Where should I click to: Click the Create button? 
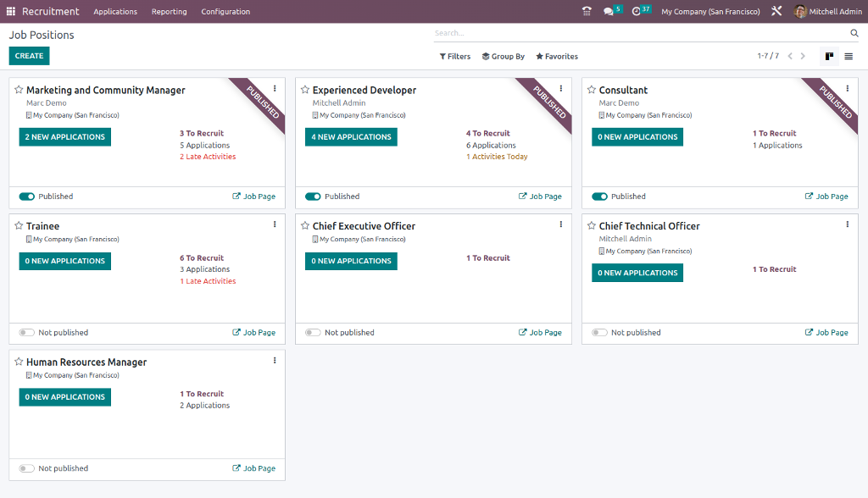pyautogui.click(x=29, y=56)
